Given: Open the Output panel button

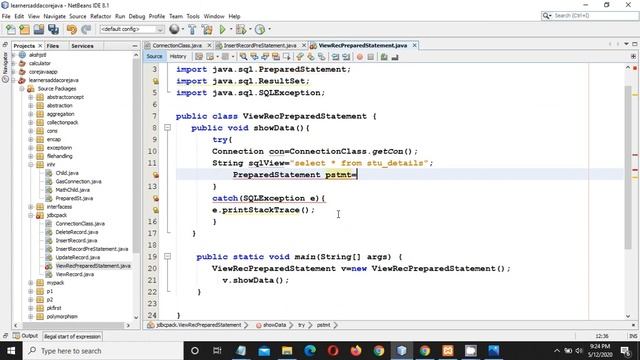Looking at the screenshot, I should [25, 336].
